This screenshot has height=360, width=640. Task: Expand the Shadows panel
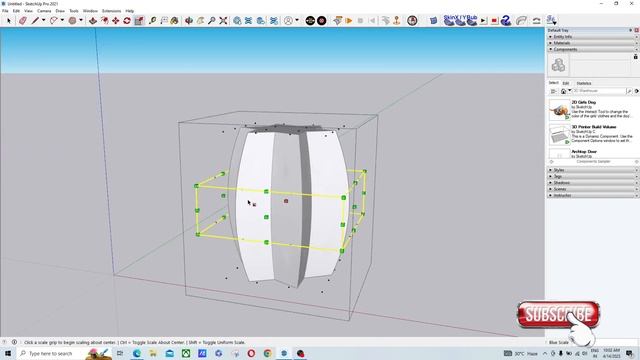pos(593,182)
